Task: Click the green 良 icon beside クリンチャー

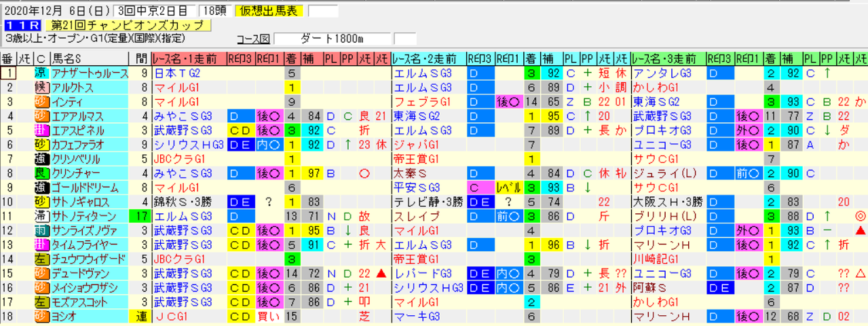Action: 41,173
